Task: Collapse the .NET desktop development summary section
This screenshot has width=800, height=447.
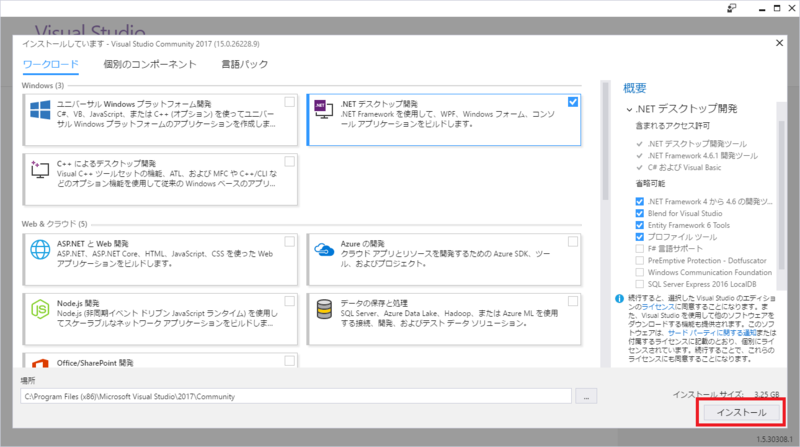Action: coord(629,109)
